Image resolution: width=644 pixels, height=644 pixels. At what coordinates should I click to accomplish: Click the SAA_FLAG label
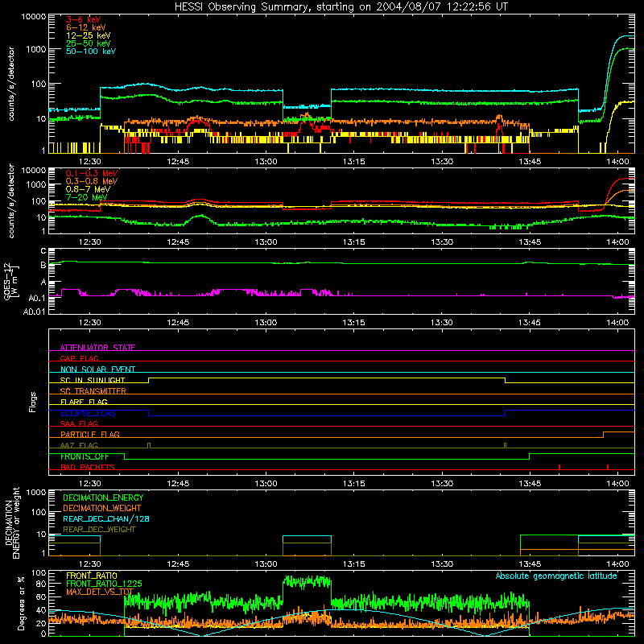[x=79, y=423]
